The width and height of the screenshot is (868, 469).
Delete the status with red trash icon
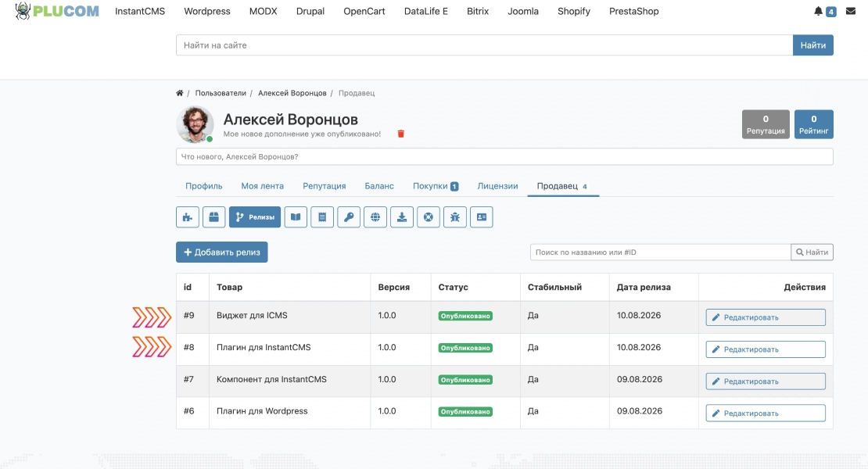[x=401, y=134]
